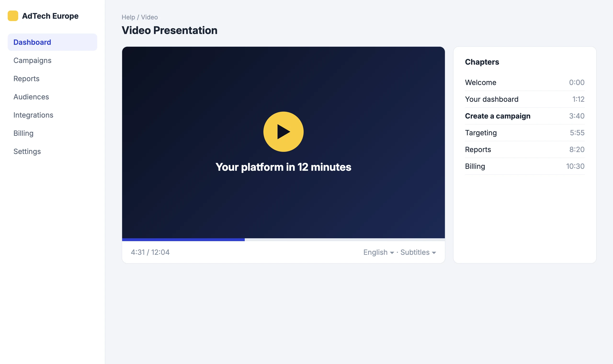Jump to the Welcome chapter
The image size is (613, 364).
coord(525,82)
